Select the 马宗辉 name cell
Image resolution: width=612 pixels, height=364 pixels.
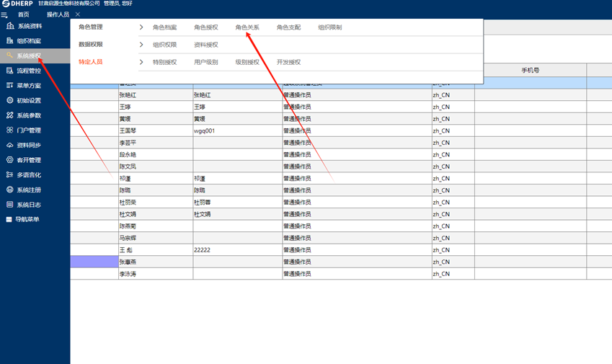(x=155, y=238)
